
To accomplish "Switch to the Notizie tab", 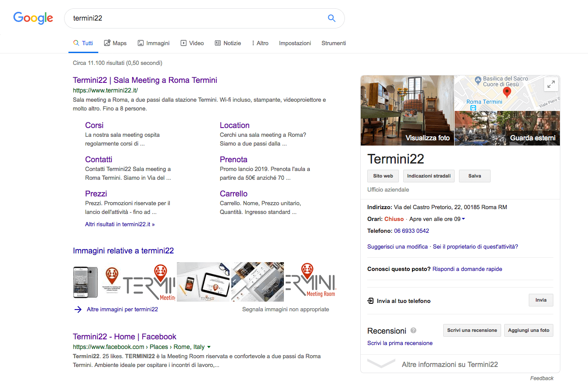I will click(x=228, y=43).
